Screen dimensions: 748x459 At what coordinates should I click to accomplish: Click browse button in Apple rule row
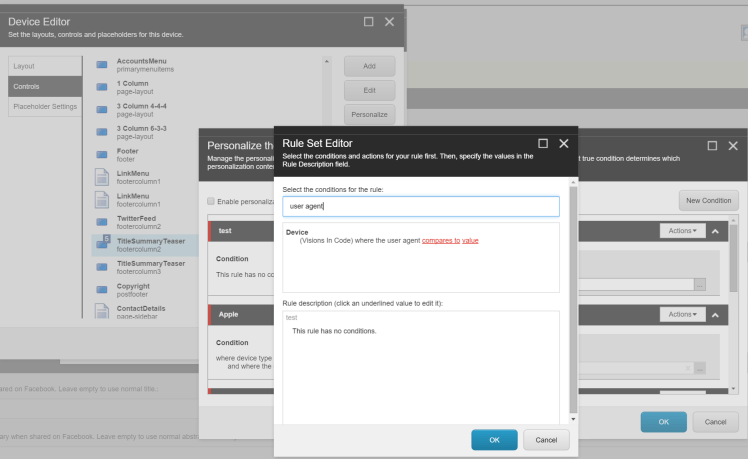[x=700, y=368]
